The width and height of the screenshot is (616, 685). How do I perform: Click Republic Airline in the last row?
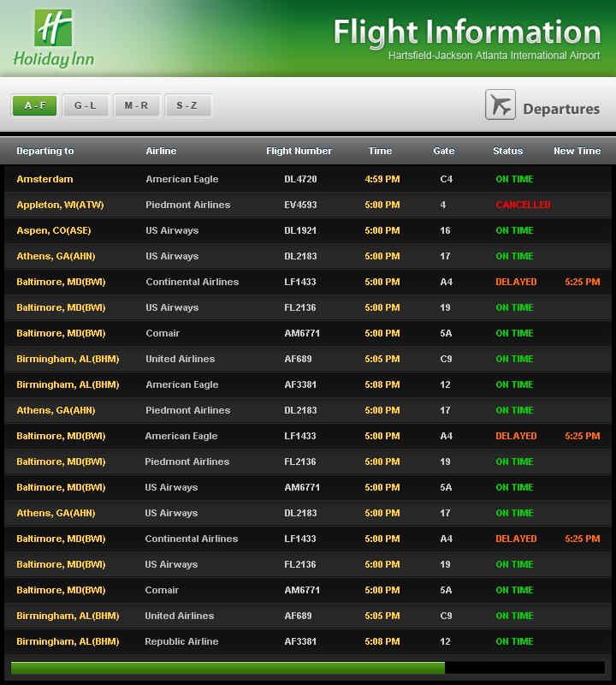(181, 641)
